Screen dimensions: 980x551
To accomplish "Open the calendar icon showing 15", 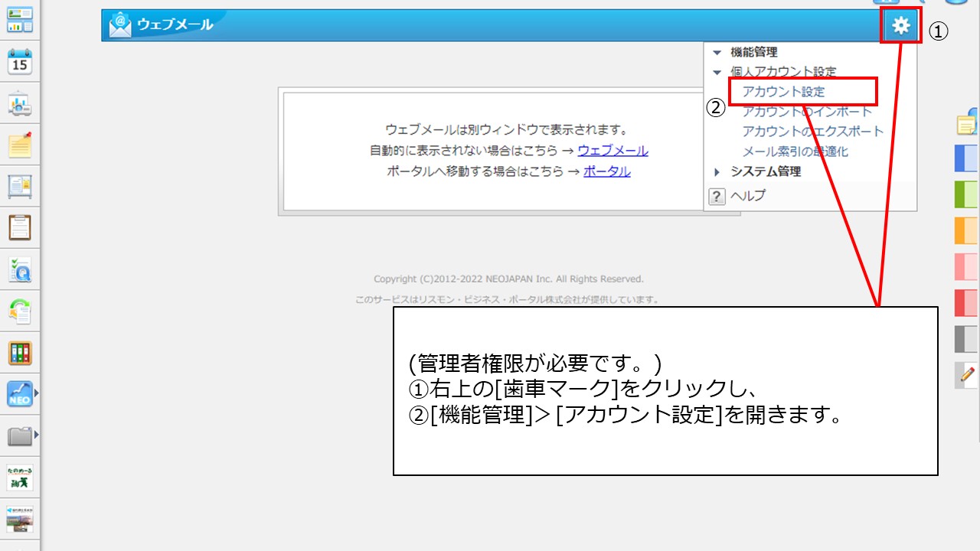I will click(x=20, y=62).
